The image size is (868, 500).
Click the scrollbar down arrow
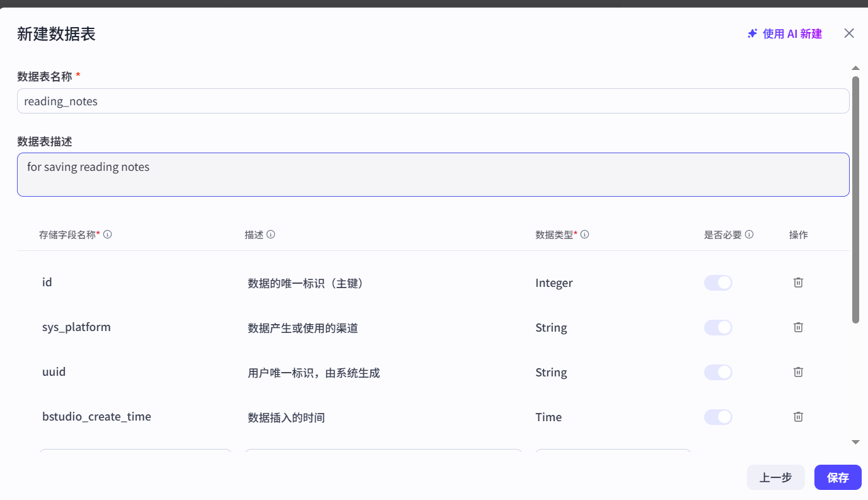(855, 443)
